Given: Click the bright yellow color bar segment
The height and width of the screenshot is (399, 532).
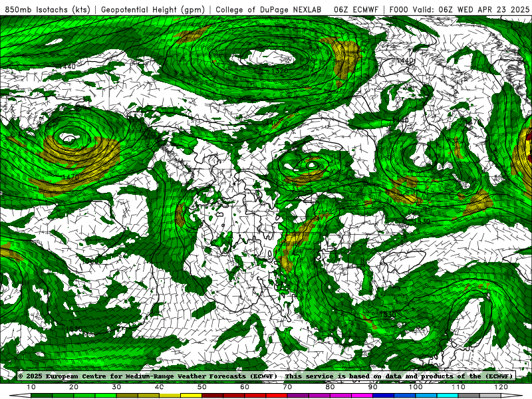Looking at the screenshot, I should [191, 396].
